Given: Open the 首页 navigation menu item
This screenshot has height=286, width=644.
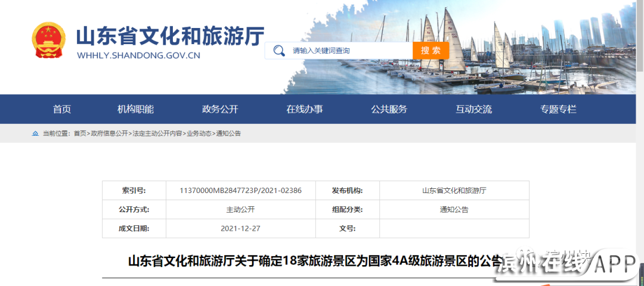Looking at the screenshot, I should 62,109.
